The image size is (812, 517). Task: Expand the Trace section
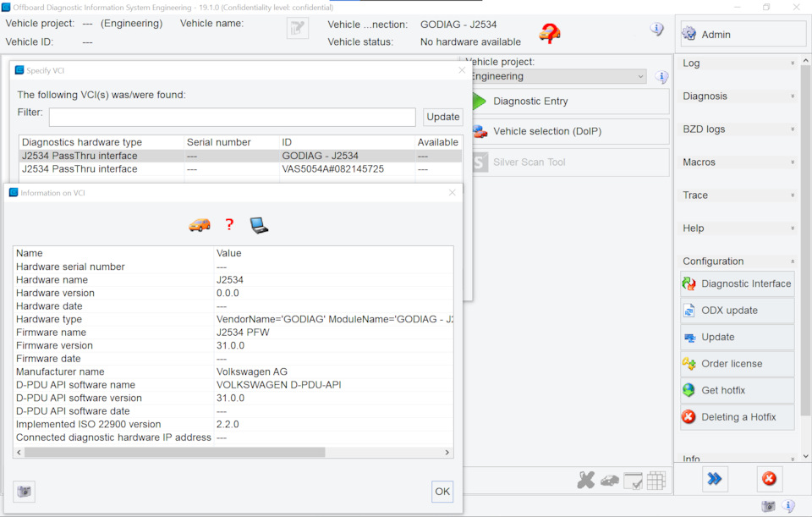click(x=792, y=195)
